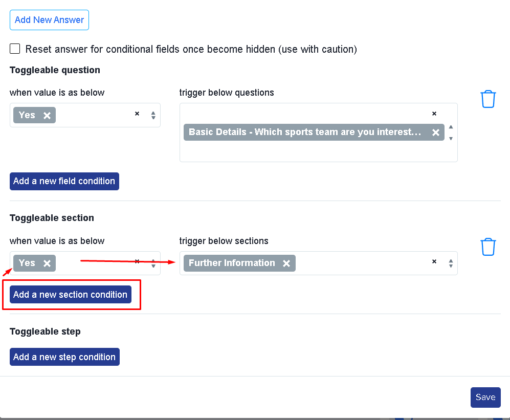Image resolution: width=510 pixels, height=420 pixels.
Task: Remove the Basic Details sports team tag
Action: [x=435, y=132]
